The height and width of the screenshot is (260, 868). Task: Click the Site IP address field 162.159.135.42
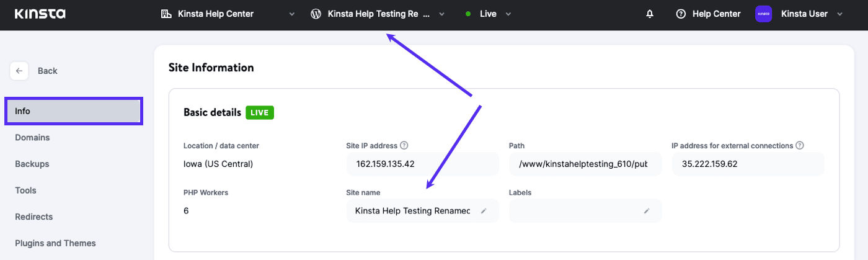tap(422, 164)
